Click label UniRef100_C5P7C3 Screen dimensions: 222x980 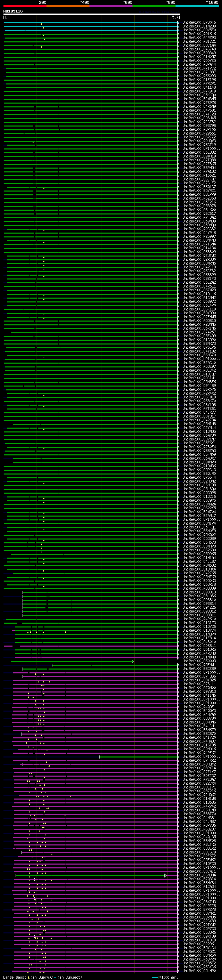pyautogui.click(x=199, y=928)
